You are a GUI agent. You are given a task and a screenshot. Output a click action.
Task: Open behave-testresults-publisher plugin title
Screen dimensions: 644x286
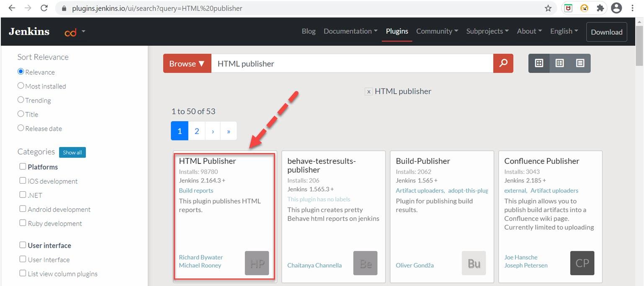[321, 165]
